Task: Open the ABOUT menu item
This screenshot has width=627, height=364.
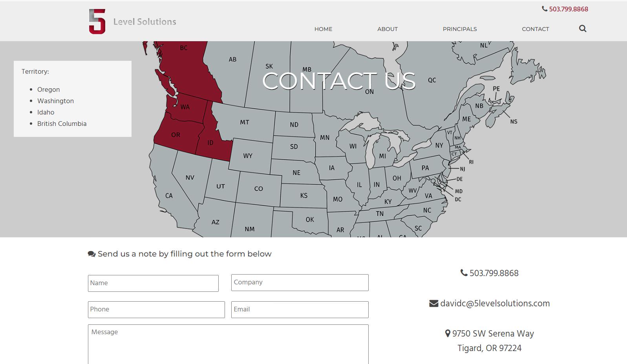Action: pos(388,29)
